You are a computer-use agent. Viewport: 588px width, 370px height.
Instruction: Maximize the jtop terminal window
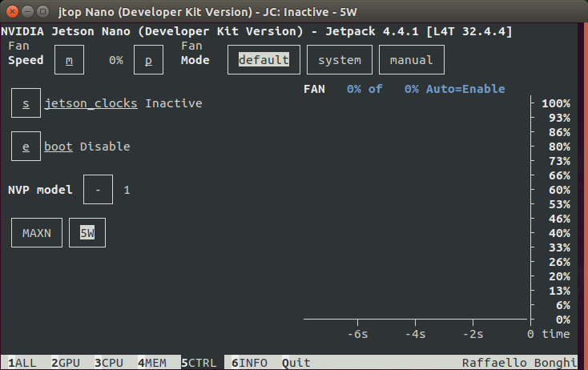click(x=43, y=12)
